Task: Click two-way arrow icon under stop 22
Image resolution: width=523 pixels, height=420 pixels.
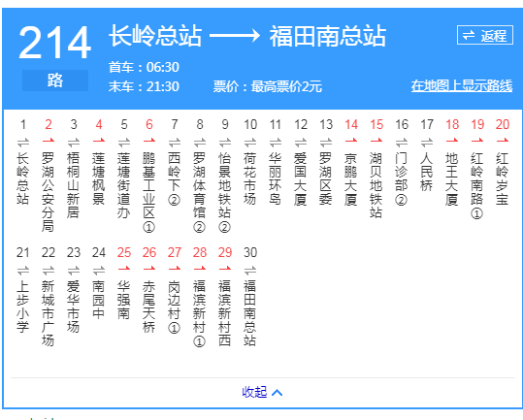Action: (x=49, y=271)
